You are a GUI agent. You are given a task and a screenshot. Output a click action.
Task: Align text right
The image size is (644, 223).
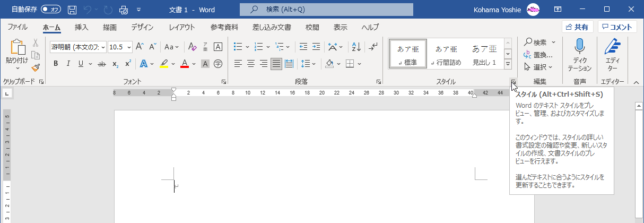(264, 64)
